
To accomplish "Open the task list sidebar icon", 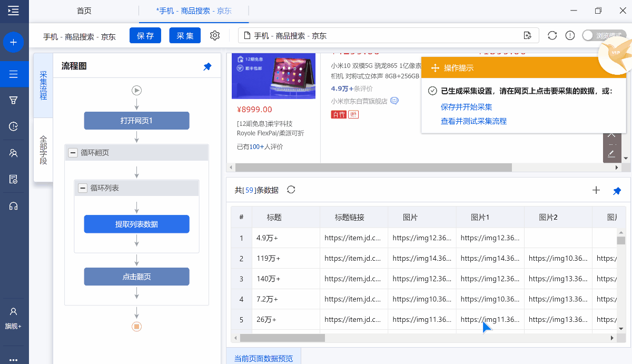I will click(14, 74).
